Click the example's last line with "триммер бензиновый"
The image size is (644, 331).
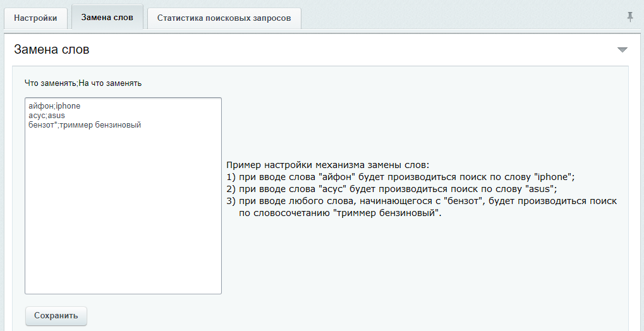coord(339,214)
